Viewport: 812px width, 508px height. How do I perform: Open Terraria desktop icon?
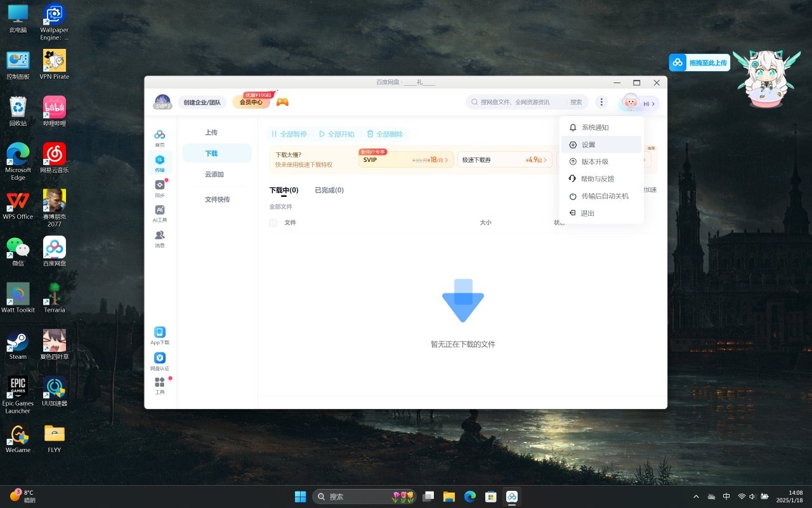(x=55, y=298)
